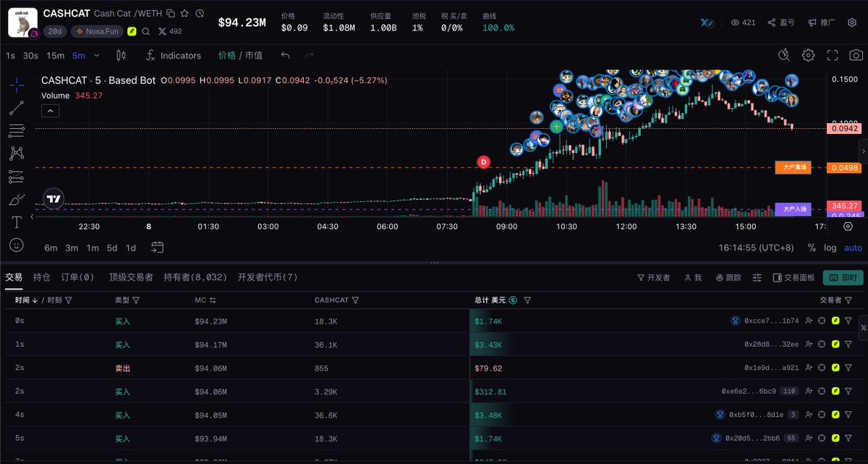Switch to the 顶级交易者 tab

coord(131,277)
